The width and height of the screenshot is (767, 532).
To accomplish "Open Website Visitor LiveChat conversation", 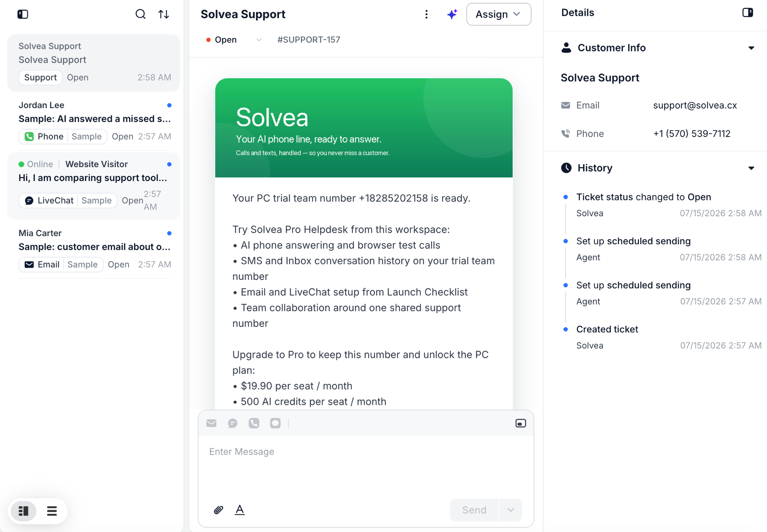I will click(x=94, y=186).
